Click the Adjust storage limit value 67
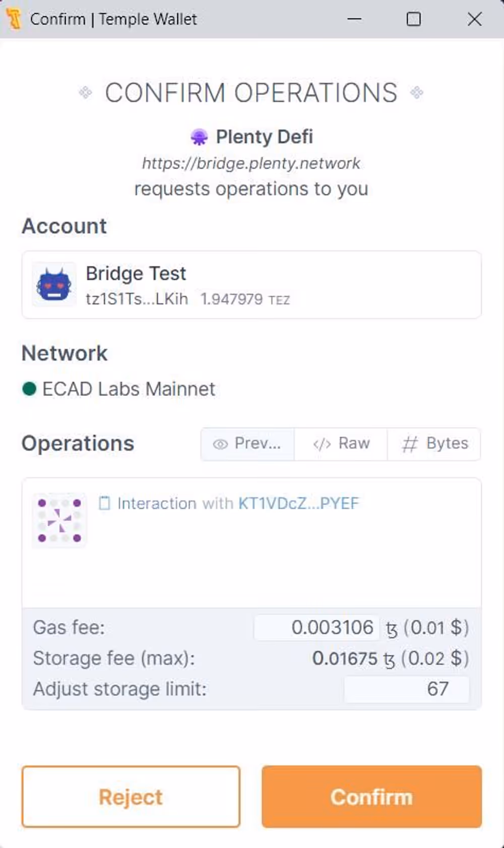 click(x=406, y=689)
